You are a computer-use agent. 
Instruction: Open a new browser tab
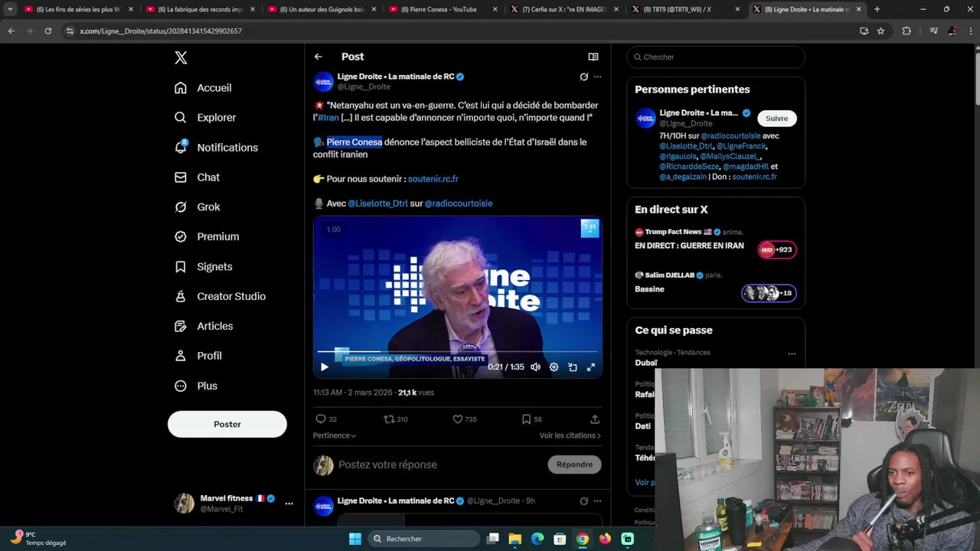[877, 10]
